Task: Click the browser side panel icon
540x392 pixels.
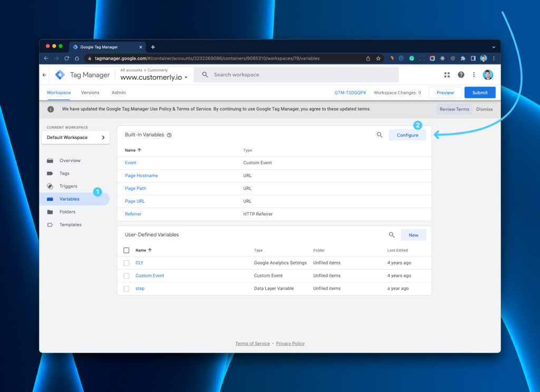Action: click(x=473, y=58)
